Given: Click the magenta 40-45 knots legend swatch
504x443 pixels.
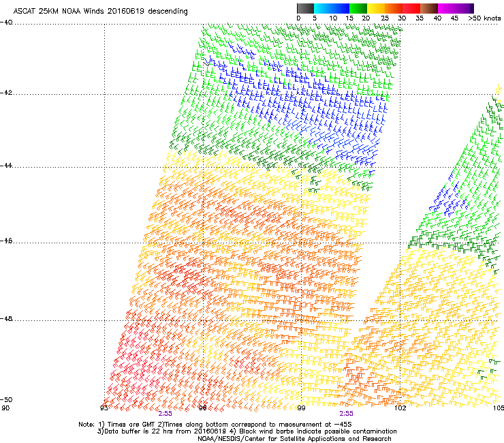Looking at the screenshot, I should 447,8.
